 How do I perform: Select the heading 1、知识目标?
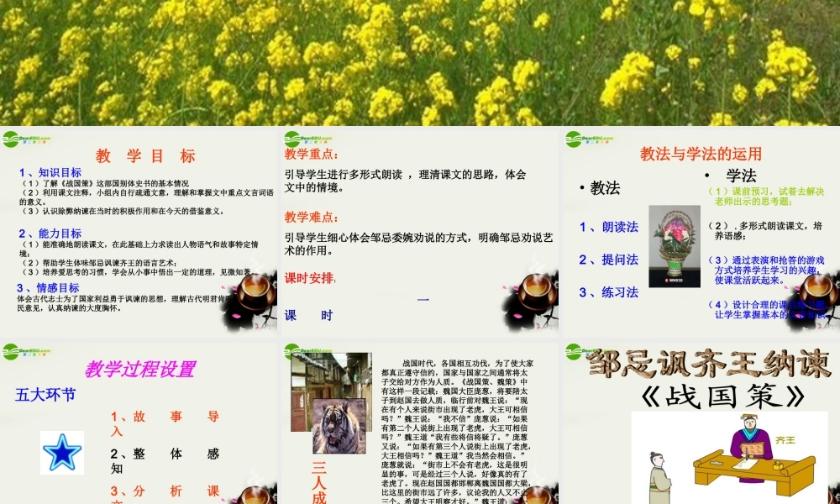click(x=50, y=172)
